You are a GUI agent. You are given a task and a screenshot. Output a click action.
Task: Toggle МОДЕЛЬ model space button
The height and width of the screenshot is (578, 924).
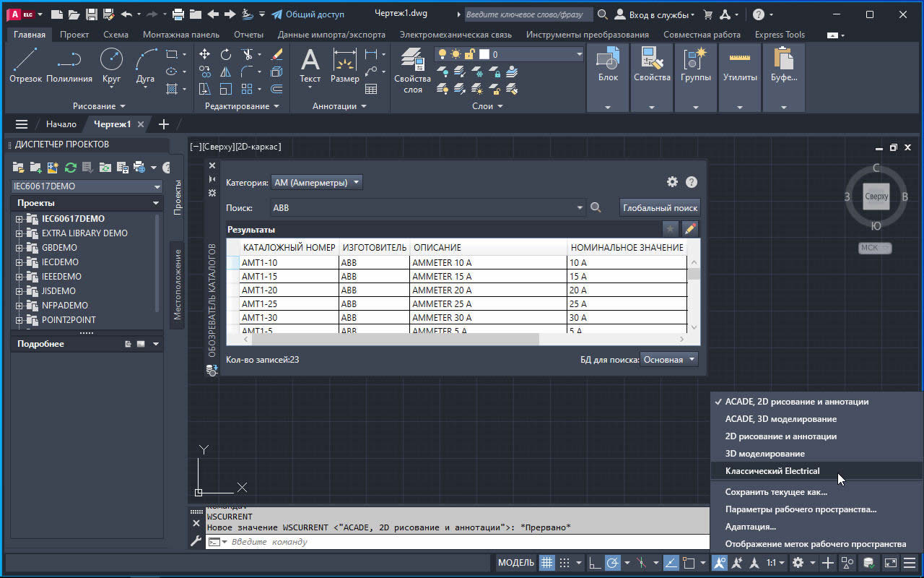tap(515, 563)
